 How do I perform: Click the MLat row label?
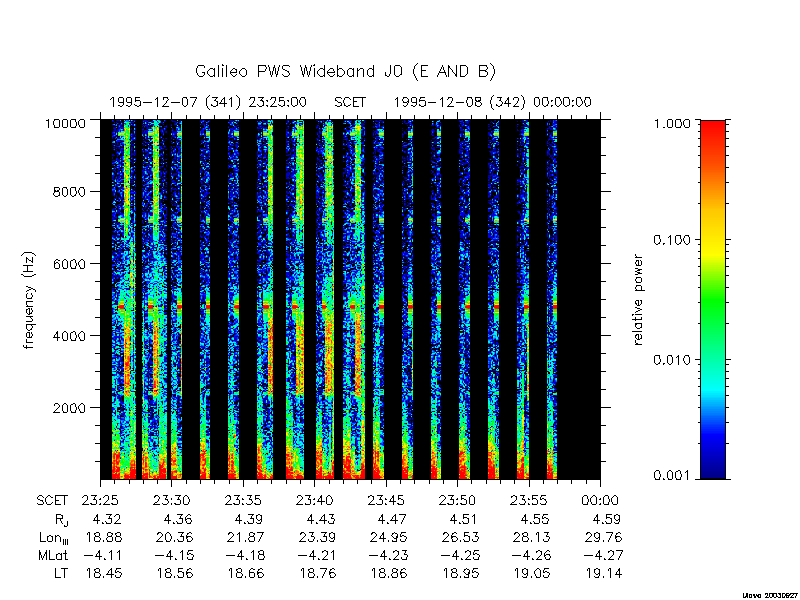53,555
